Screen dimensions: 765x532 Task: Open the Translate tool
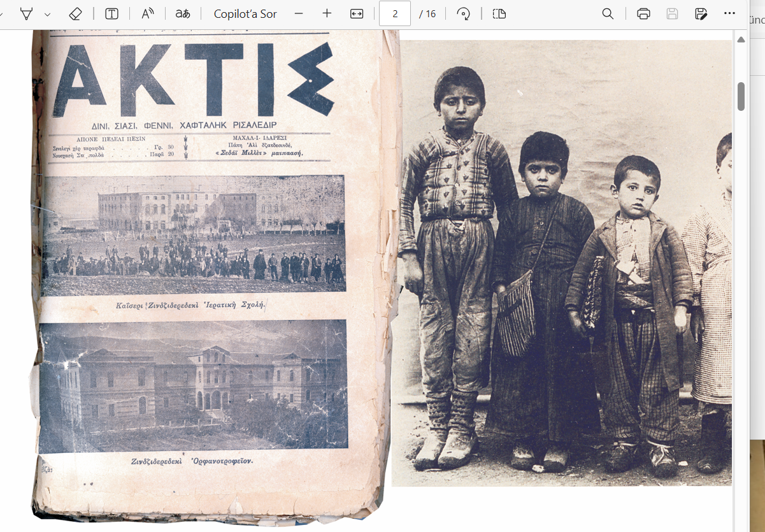pos(183,14)
